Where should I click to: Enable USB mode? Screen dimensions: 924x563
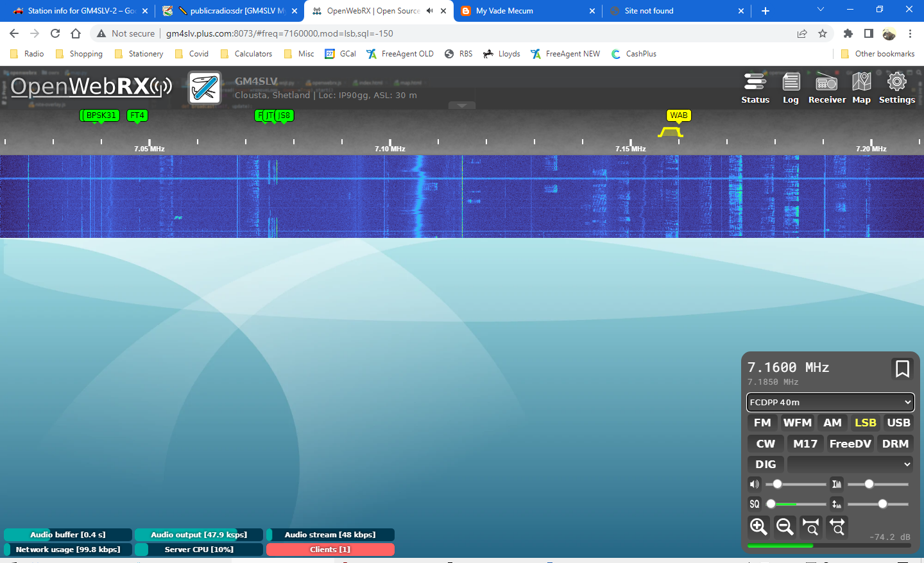coord(898,422)
